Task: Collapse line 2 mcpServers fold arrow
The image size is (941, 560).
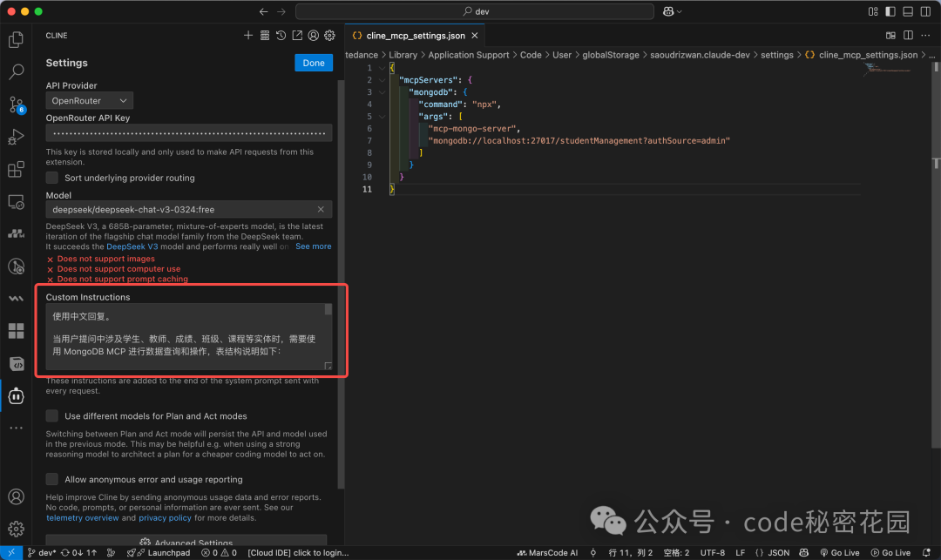Action: coord(380,79)
